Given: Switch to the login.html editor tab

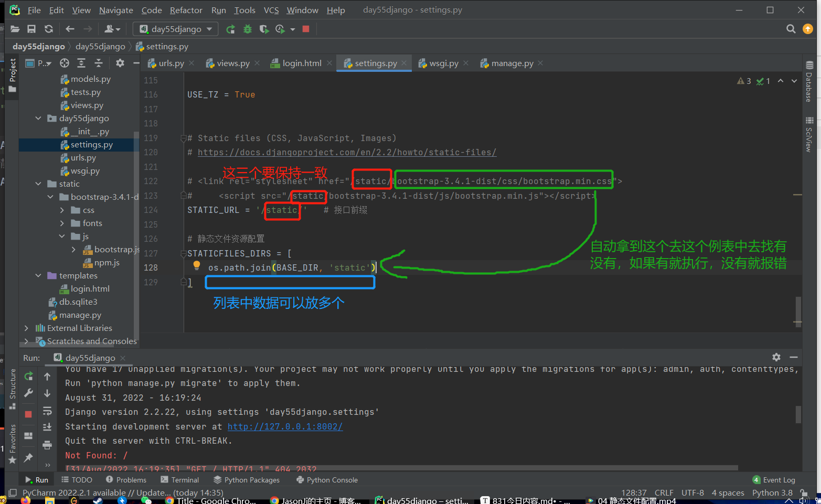Looking at the screenshot, I should (x=302, y=63).
